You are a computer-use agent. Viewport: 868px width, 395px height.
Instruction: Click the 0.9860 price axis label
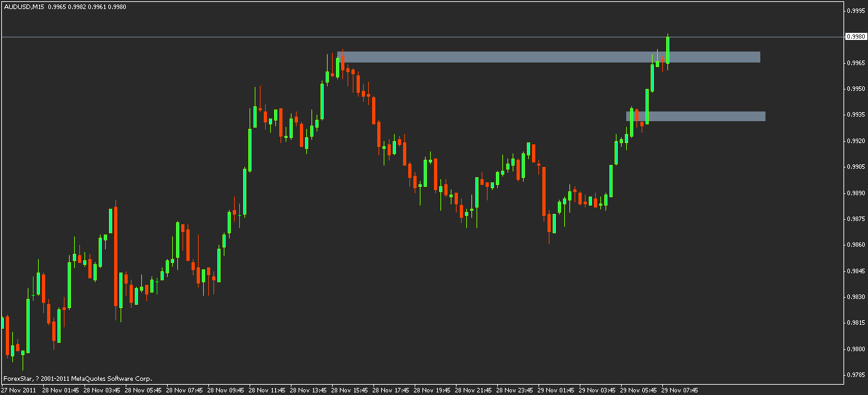point(855,246)
